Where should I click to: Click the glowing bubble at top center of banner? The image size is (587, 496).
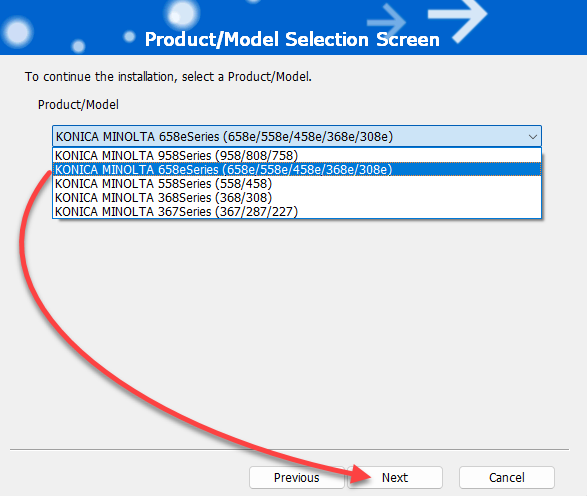[x=182, y=14]
